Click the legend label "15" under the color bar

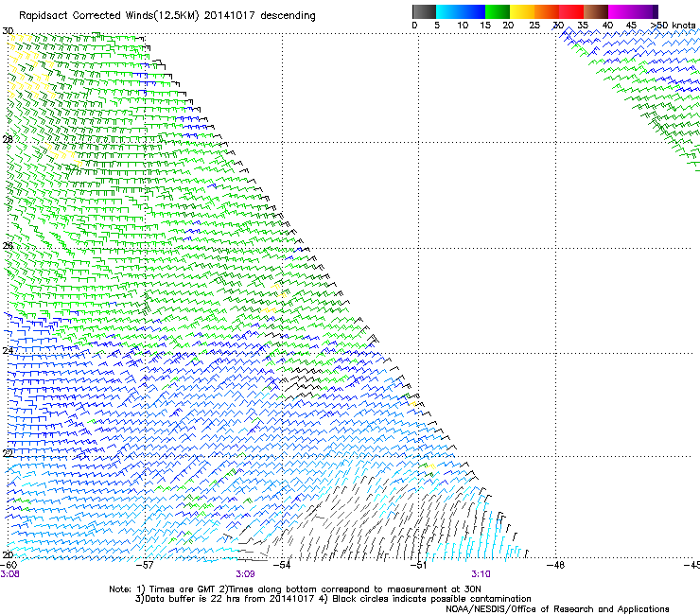point(485,26)
